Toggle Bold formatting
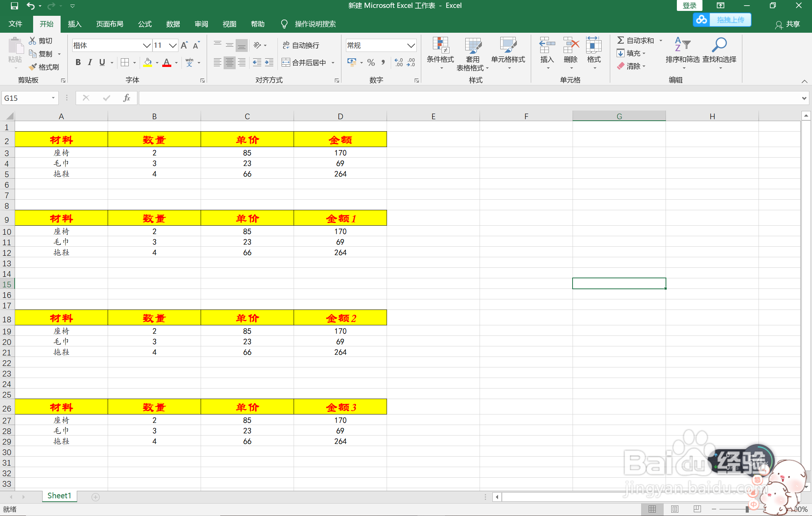This screenshot has width=812, height=516. tap(78, 62)
